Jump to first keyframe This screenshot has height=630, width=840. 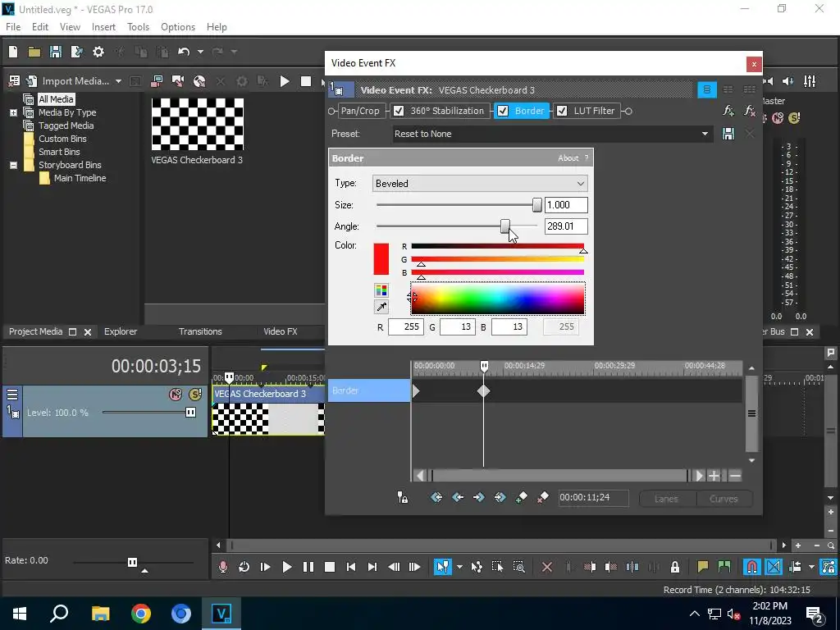436,498
